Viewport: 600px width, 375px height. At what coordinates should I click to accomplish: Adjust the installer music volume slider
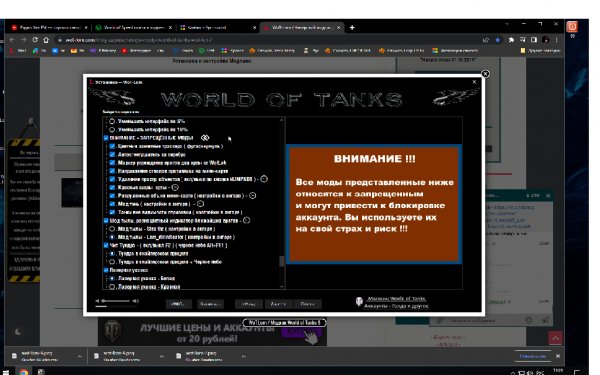coord(116,301)
